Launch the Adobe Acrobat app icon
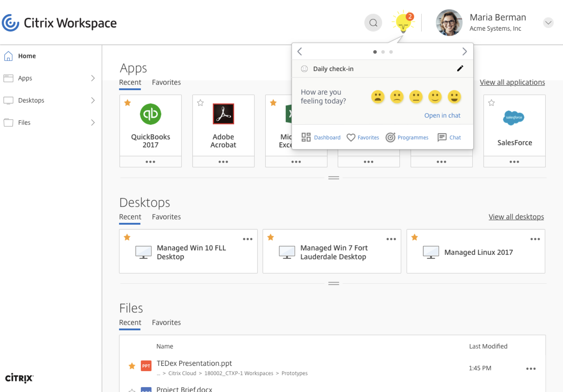563x392 pixels. click(223, 114)
